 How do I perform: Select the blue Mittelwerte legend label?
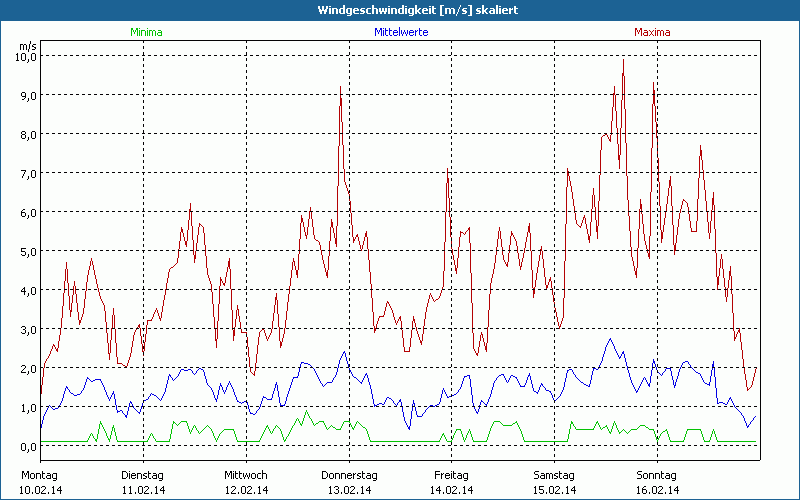pos(400,32)
